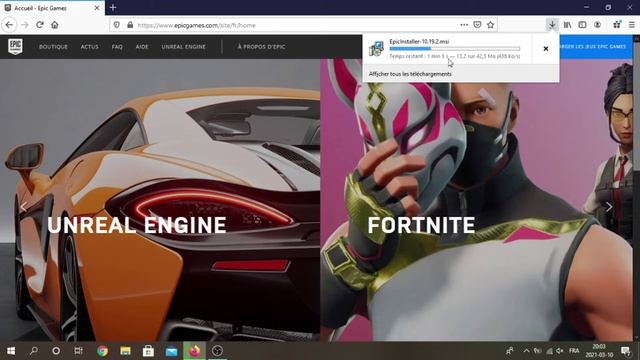This screenshot has height=360, width=640.
Task: Open Task View in taskbar
Action: (78, 351)
